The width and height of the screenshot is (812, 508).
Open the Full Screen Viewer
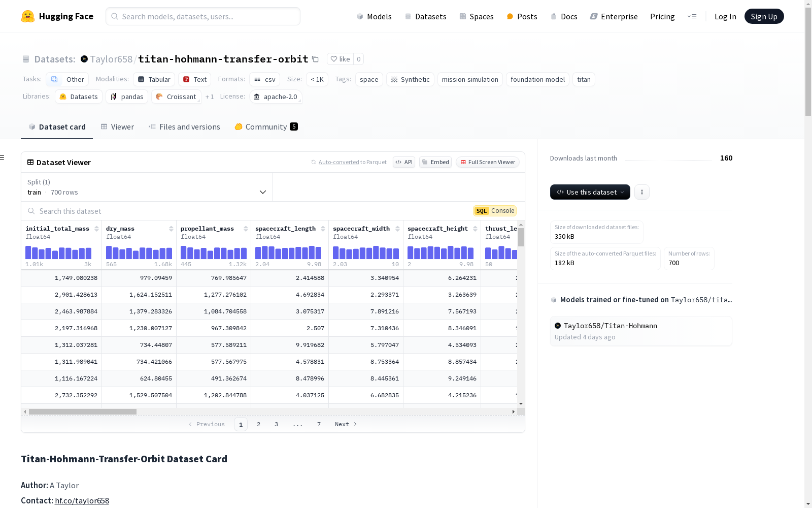click(x=487, y=162)
